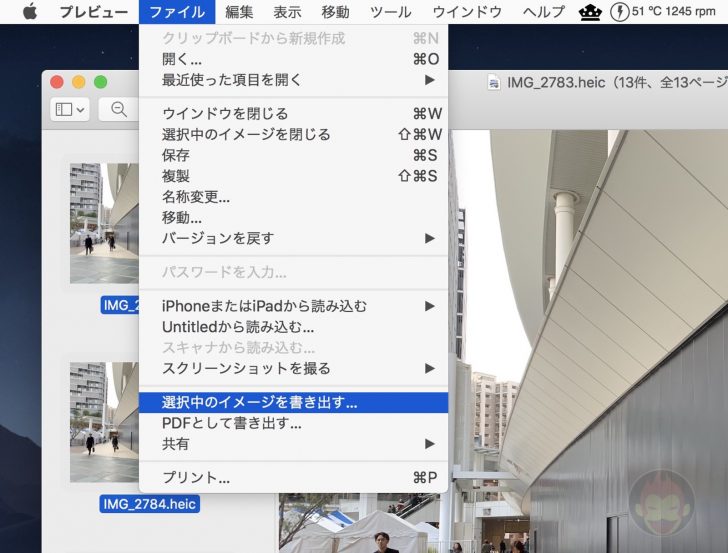Open the sidebar view dropdown in toolbar
This screenshot has height=553, width=728.
point(70,110)
